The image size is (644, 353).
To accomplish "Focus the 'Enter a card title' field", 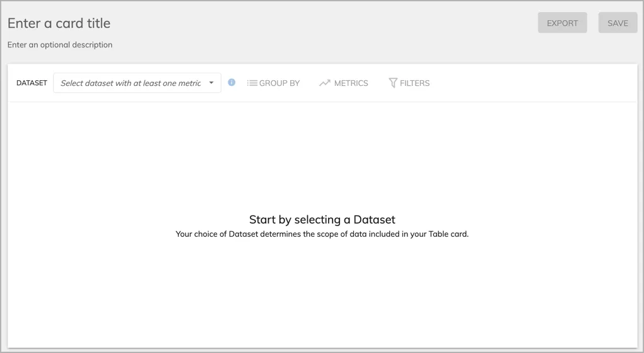I will coord(59,23).
